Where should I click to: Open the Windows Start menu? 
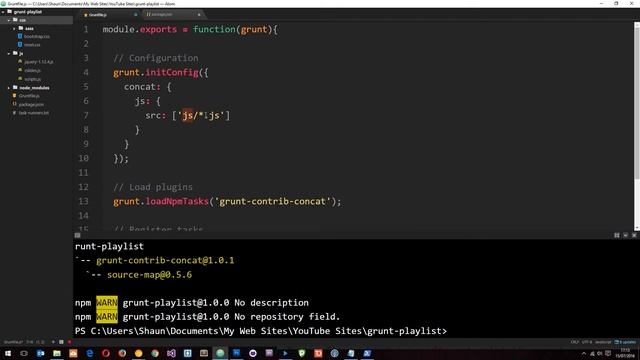[8, 353]
